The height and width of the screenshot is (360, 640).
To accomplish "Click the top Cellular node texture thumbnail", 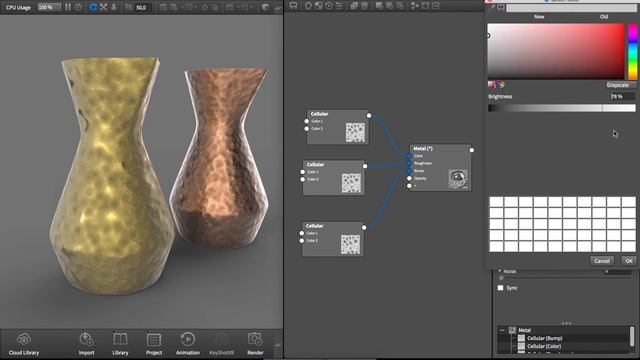I will click(355, 132).
